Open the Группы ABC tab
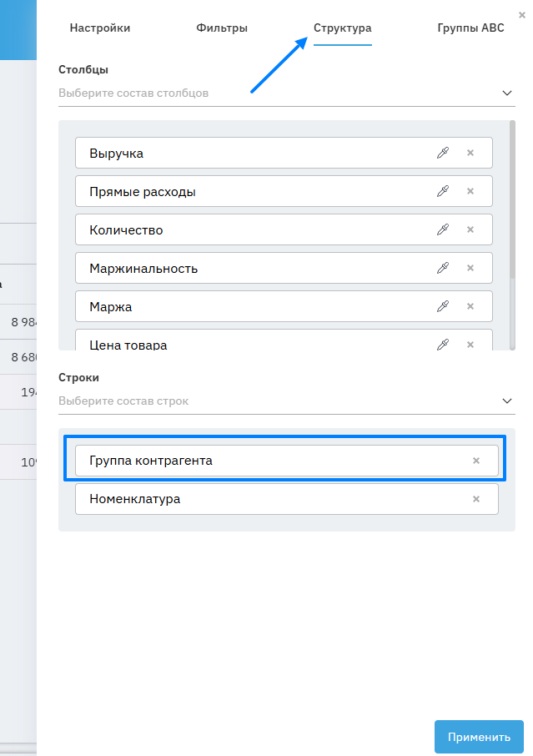This screenshot has height=756, width=533. coord(470,28)
